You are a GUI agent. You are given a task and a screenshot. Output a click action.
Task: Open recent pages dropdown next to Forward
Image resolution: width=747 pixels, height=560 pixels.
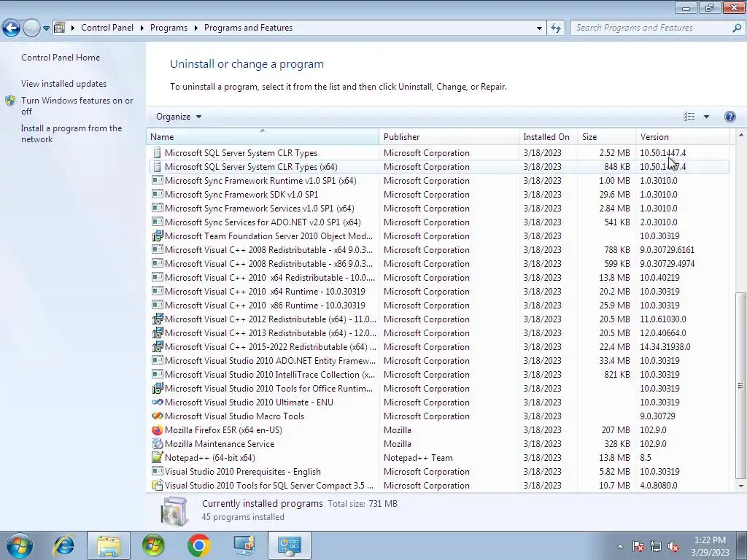click(x=46, y=28)
